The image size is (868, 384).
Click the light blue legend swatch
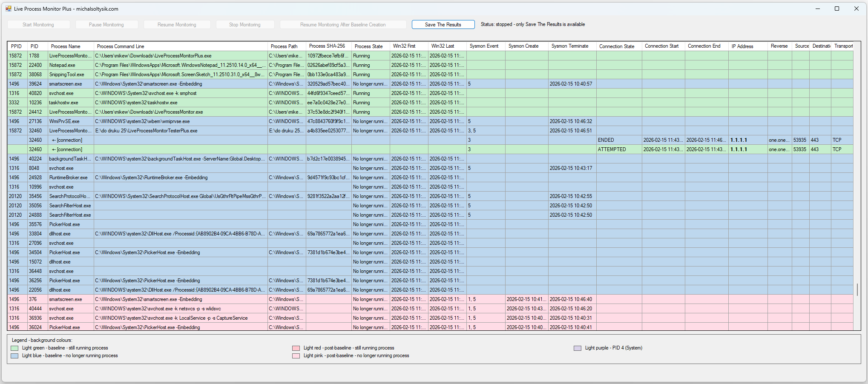[x=14, y=356]
